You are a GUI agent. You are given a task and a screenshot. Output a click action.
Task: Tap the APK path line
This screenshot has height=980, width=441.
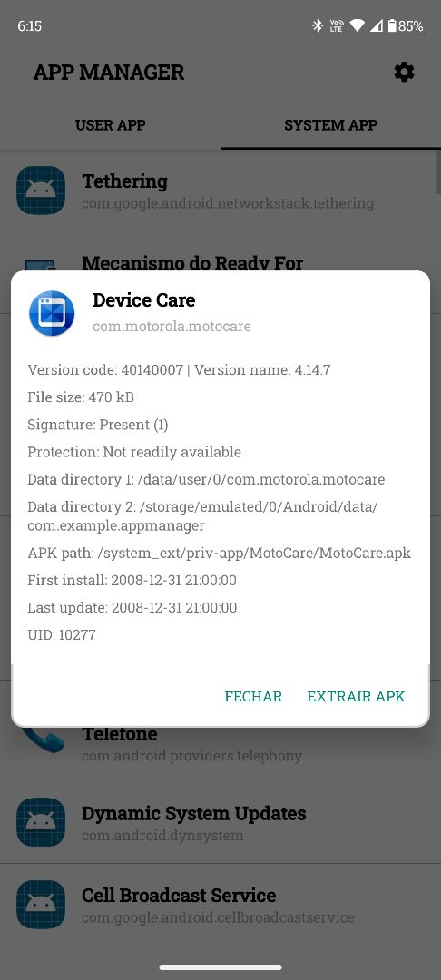(x=220, y=554)
